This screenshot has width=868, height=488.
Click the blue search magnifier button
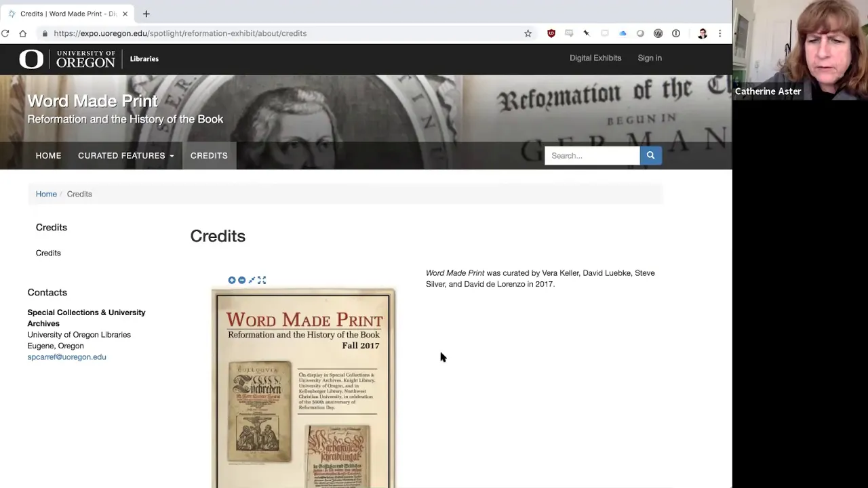(650, 155)
